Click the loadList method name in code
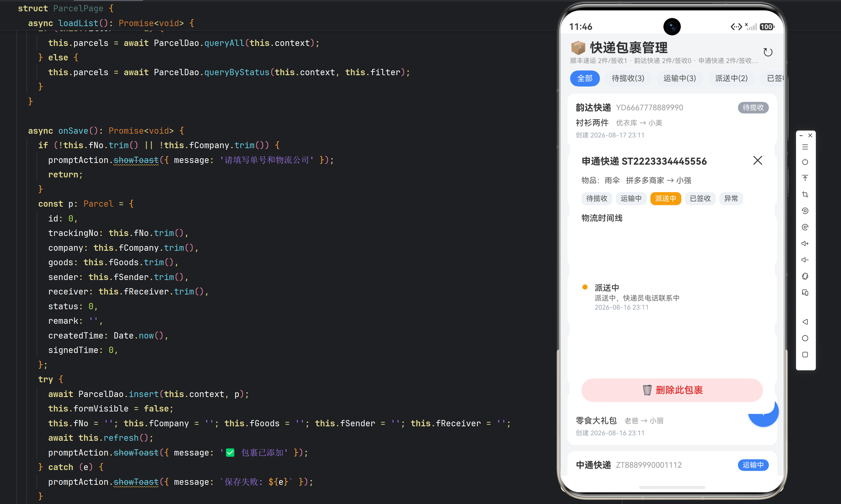Screen dimensions: 841x504 click(x=78, y=23)
